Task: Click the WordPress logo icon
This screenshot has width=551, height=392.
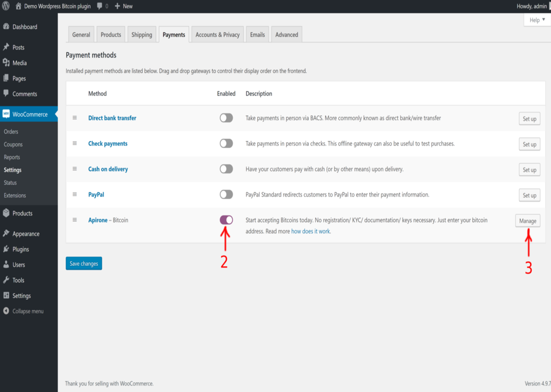Action: tap(6, 6)
